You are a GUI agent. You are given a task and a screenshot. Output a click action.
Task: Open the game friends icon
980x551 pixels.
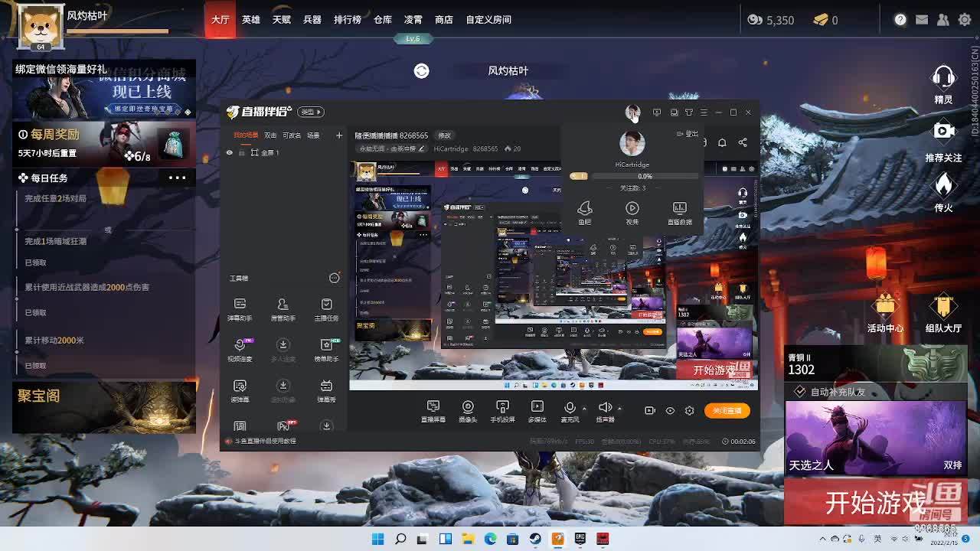[x=943, y=20]
